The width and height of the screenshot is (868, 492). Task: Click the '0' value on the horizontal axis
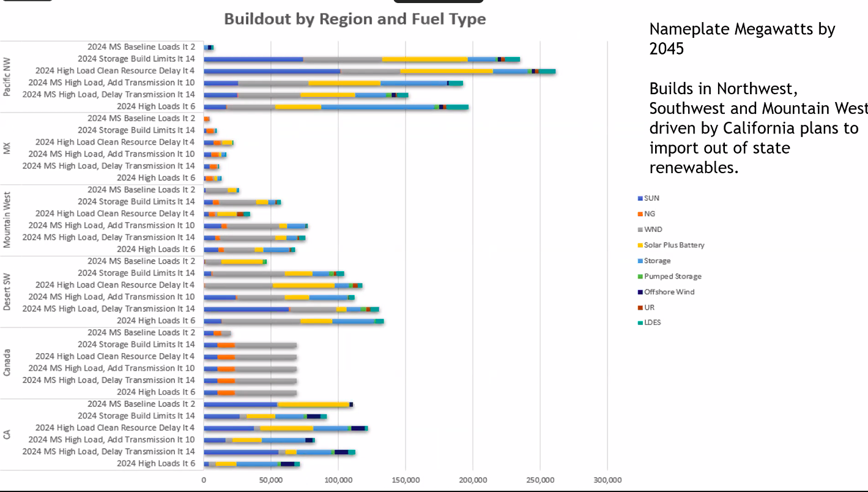tap(204, 480)
